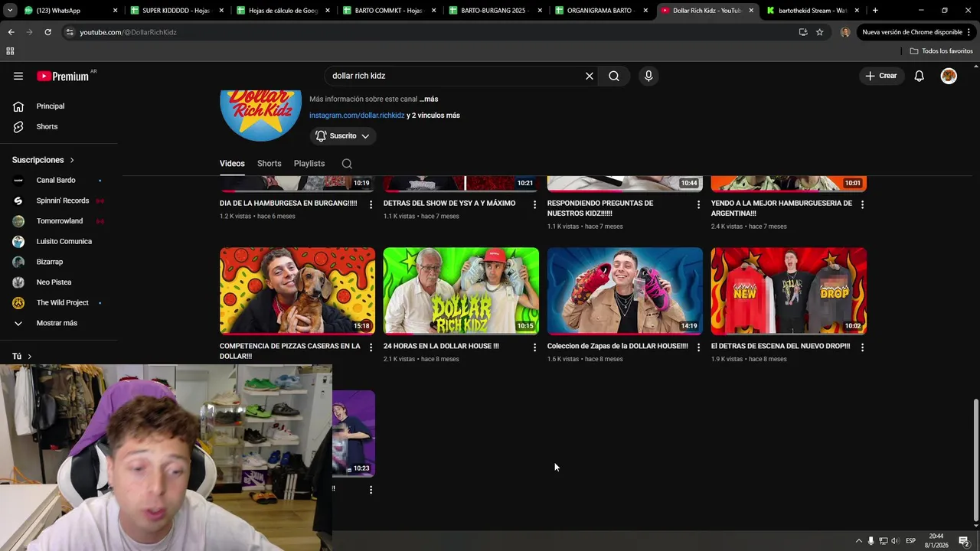Click Crear button
Image resolution: width=980 pixels, height=551 pixels.
(x=880, y=76)
